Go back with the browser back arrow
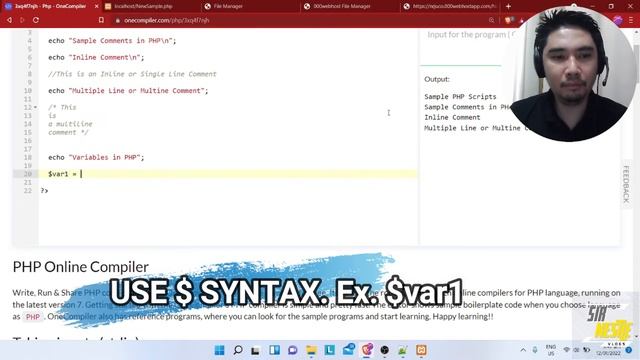 click(x=9, y=20)
